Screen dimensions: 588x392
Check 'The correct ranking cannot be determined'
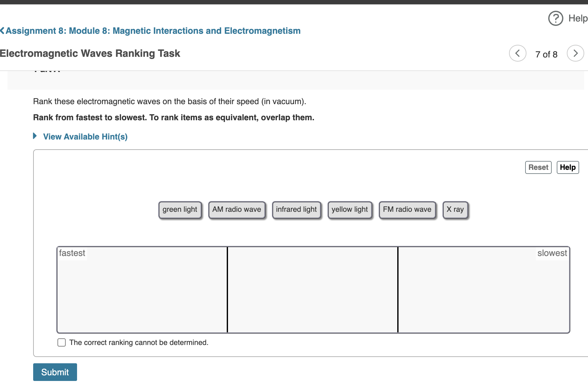61,342
